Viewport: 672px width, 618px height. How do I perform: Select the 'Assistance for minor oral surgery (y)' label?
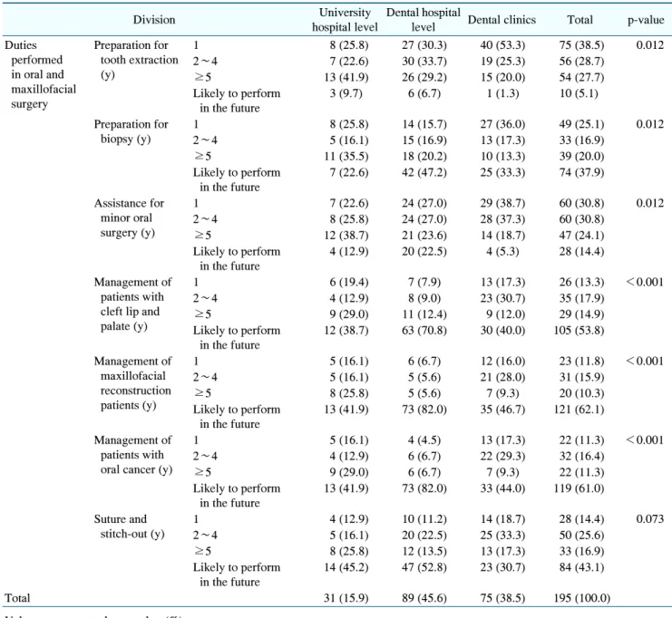pos(129,218)
